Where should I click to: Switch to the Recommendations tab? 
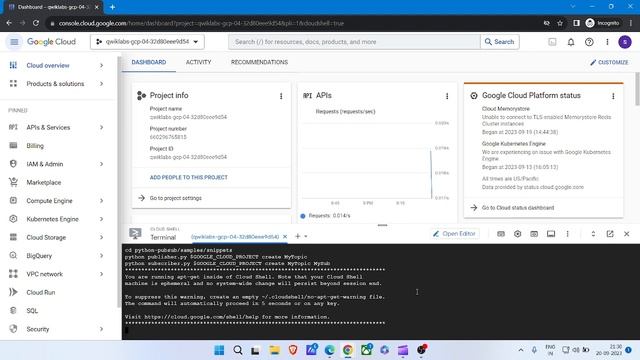click(259, 62)
